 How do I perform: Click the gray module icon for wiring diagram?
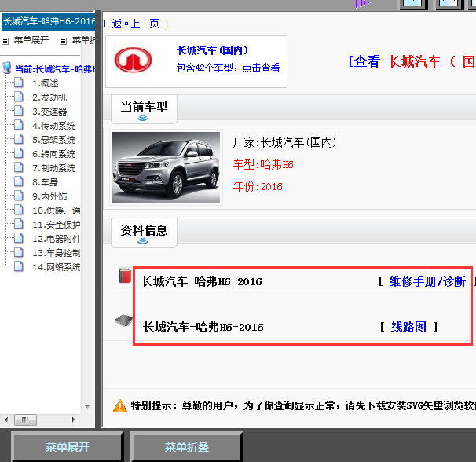[x=124, y=321]
